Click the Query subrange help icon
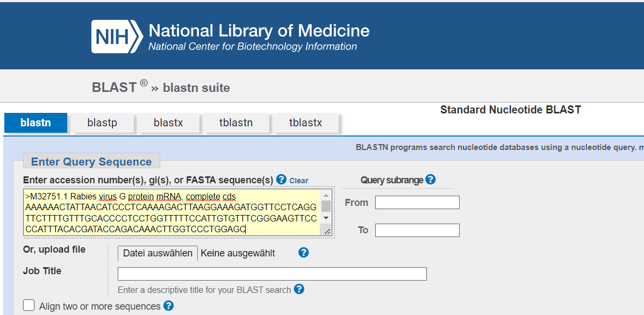 coord(430,180)
